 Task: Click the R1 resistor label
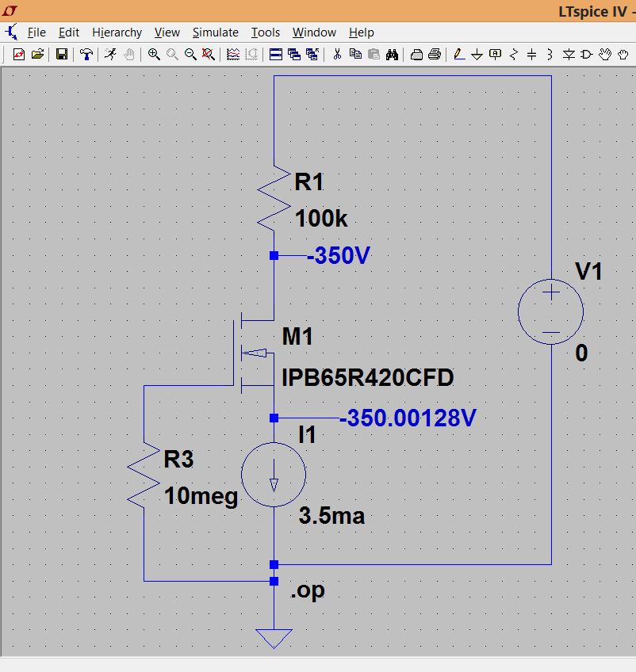[308, 181]
